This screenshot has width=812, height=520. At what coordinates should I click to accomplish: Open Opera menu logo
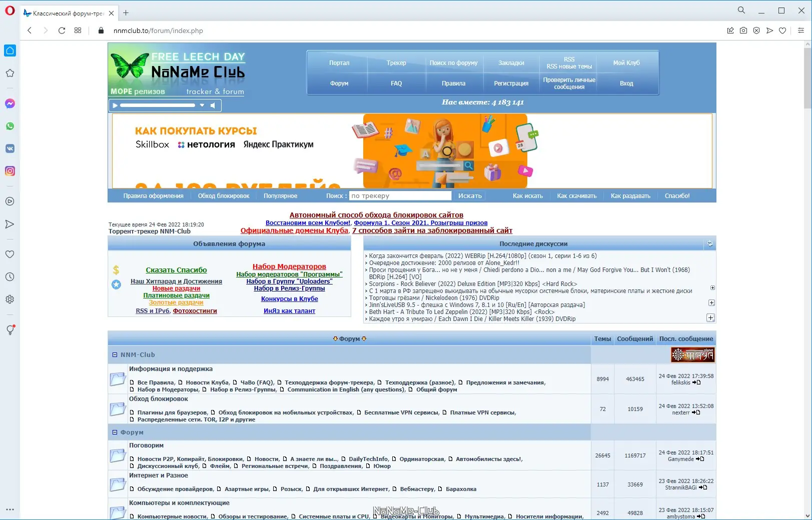pos(10,10)
